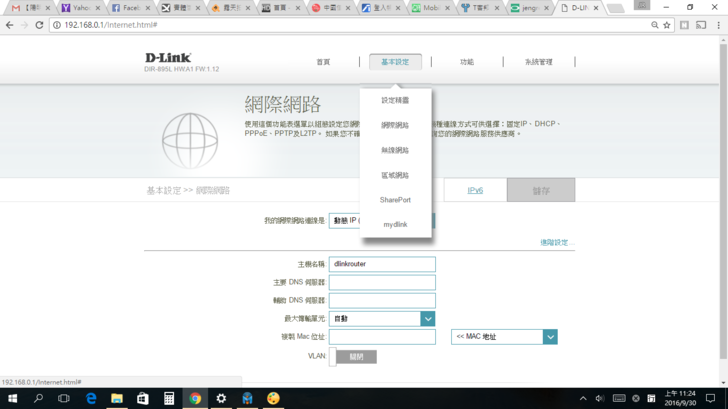Image resolution: width=728 pixels, height=409 pixels.
Task: Choose 無線網路 in the settings menu
Action: (x=395, y=150)
